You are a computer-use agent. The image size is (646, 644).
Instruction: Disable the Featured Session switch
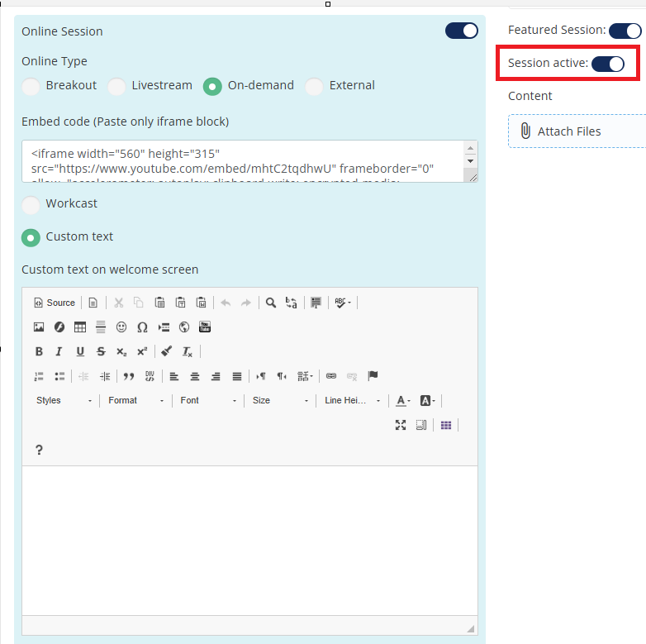click(x=624, y=31)
